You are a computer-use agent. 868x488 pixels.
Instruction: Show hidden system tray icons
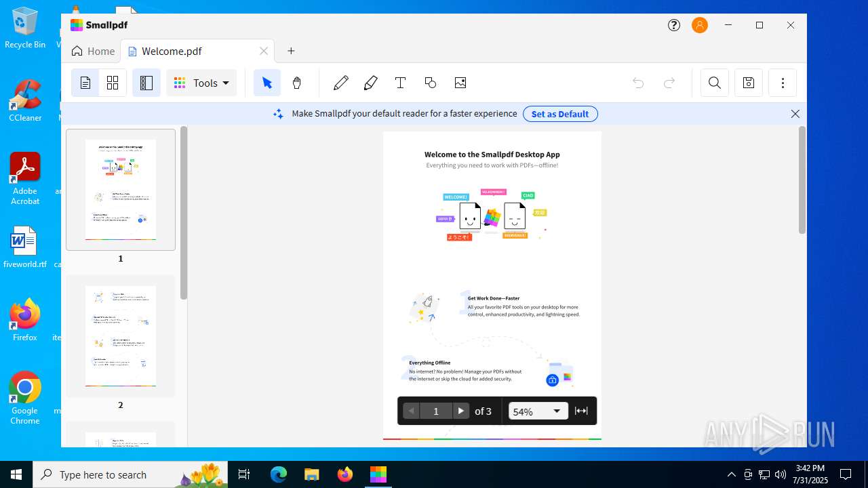(732, 474)
